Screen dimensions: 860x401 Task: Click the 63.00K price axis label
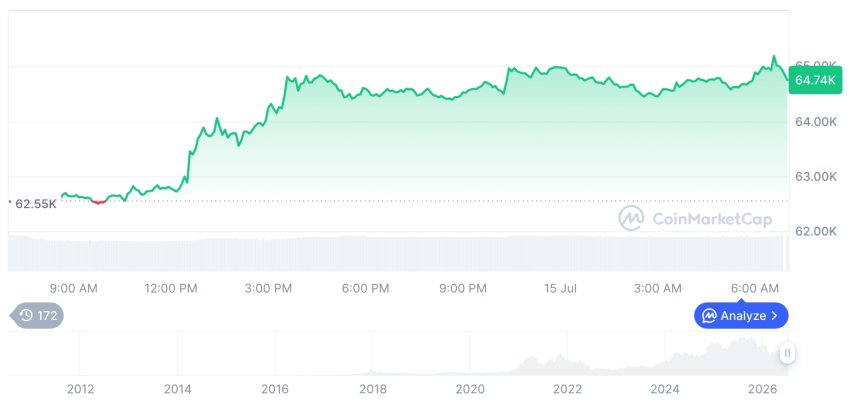(816, 177)
